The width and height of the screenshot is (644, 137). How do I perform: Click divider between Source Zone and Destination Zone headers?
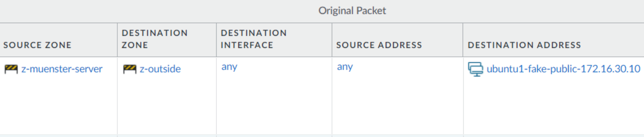(117, 40)
